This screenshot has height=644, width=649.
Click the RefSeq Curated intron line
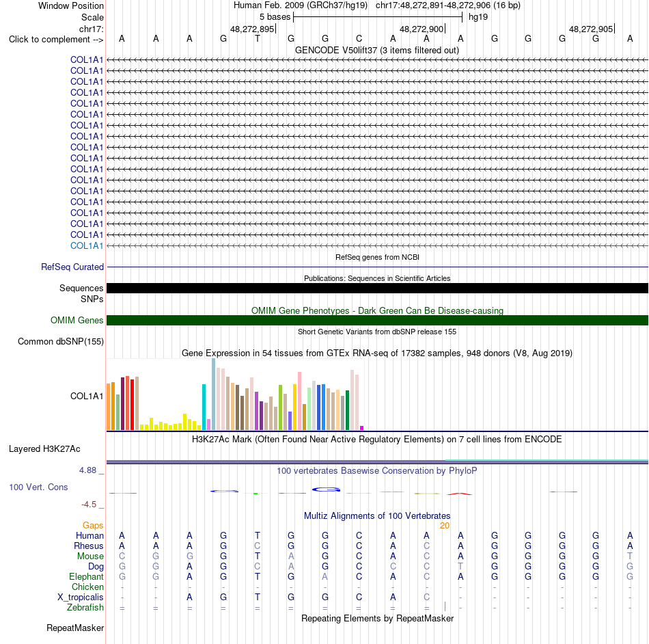coord(377,267)
